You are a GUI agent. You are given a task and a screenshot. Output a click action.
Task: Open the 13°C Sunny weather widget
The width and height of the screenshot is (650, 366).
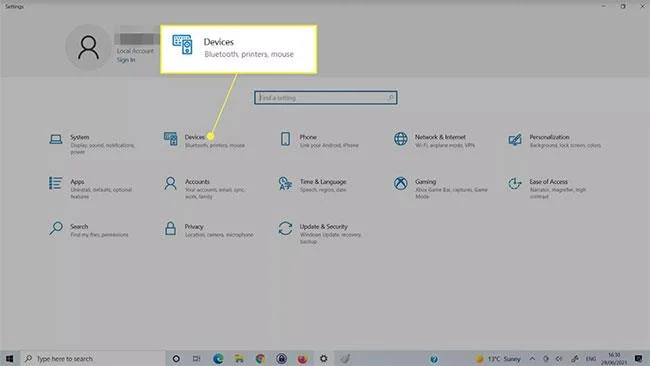pyautogui.click(x=497, y=359)
